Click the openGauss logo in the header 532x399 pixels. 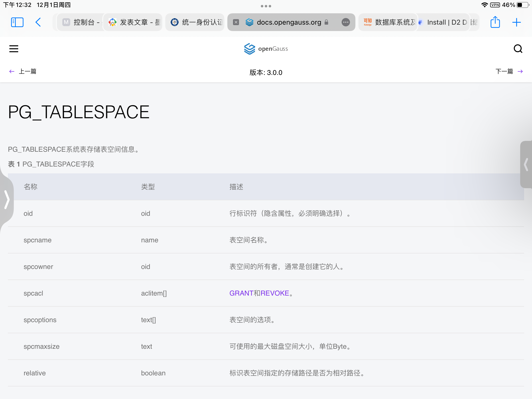point(266,49)
